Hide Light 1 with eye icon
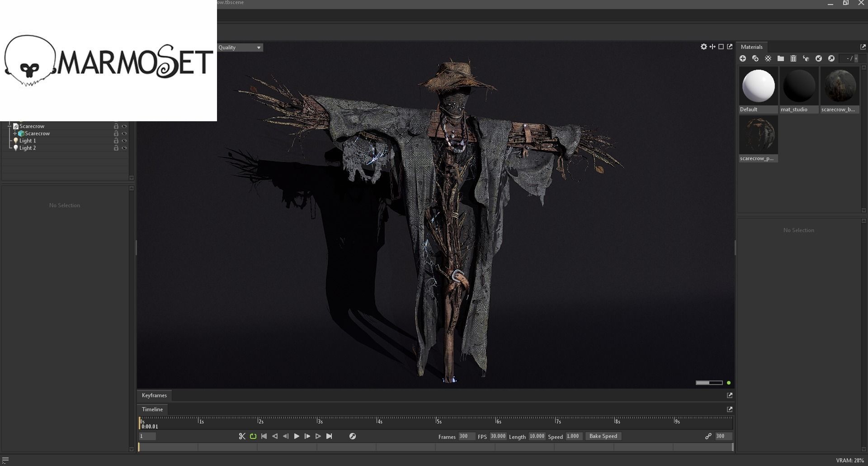The image size is (868, 466). [124, 141]
